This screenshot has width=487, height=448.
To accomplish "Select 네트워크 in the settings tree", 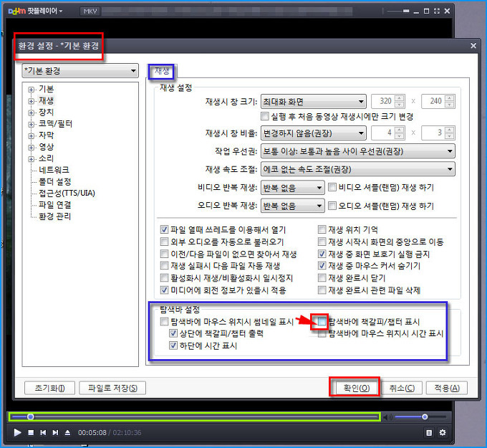I will pos(54,170).
